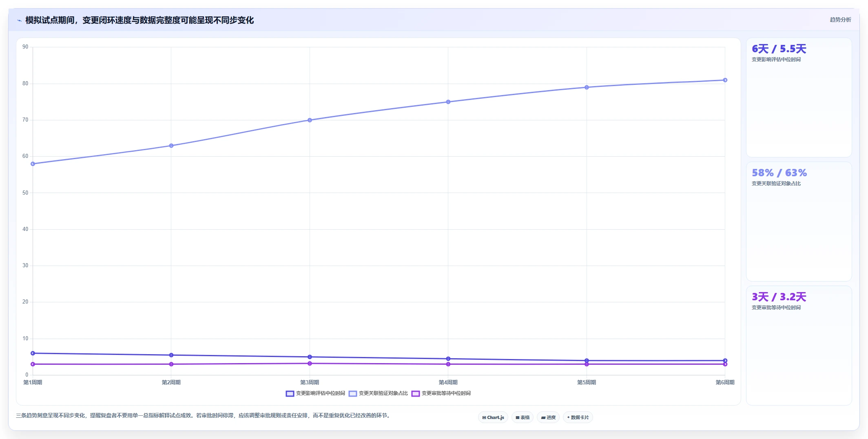Click the footer note beginning 三条趋势刻意呈现
This screenshot has width=868, height=439.
(x=204, y=416)
